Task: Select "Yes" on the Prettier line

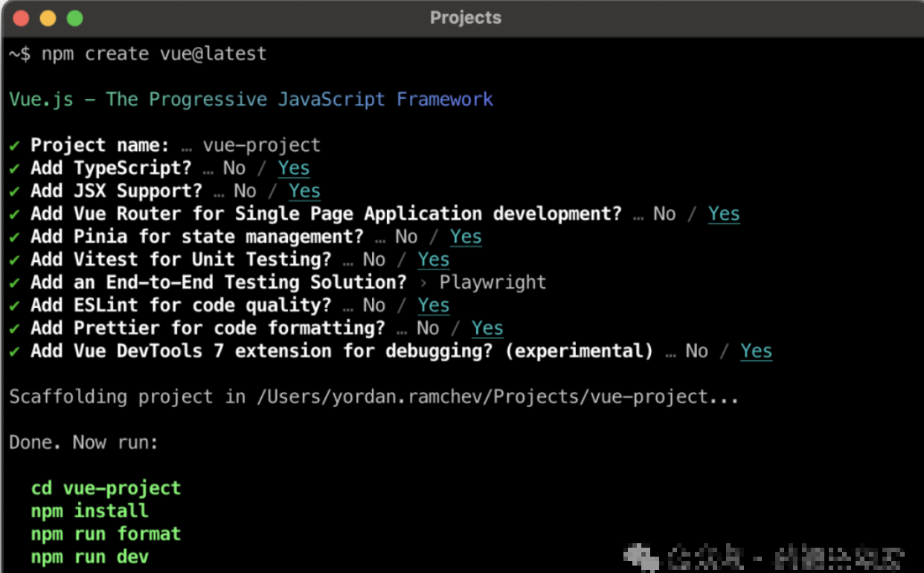Action: pyautogui.click(x=487, y=328)
